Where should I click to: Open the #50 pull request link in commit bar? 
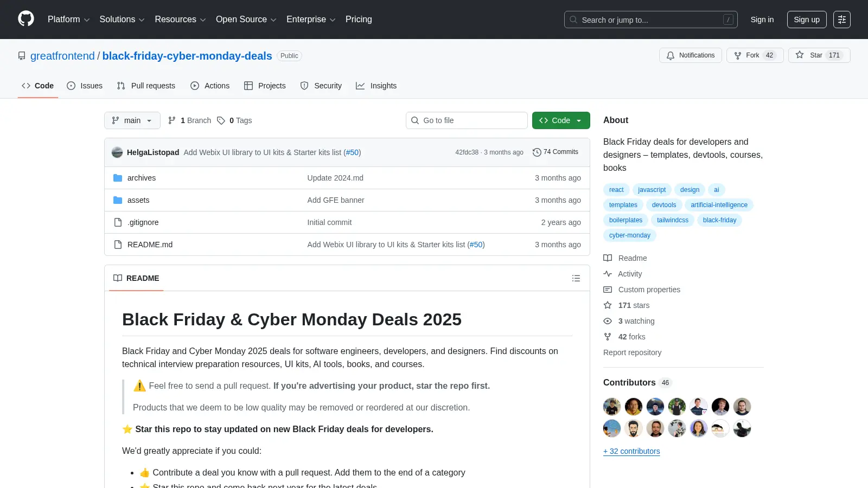353,152
